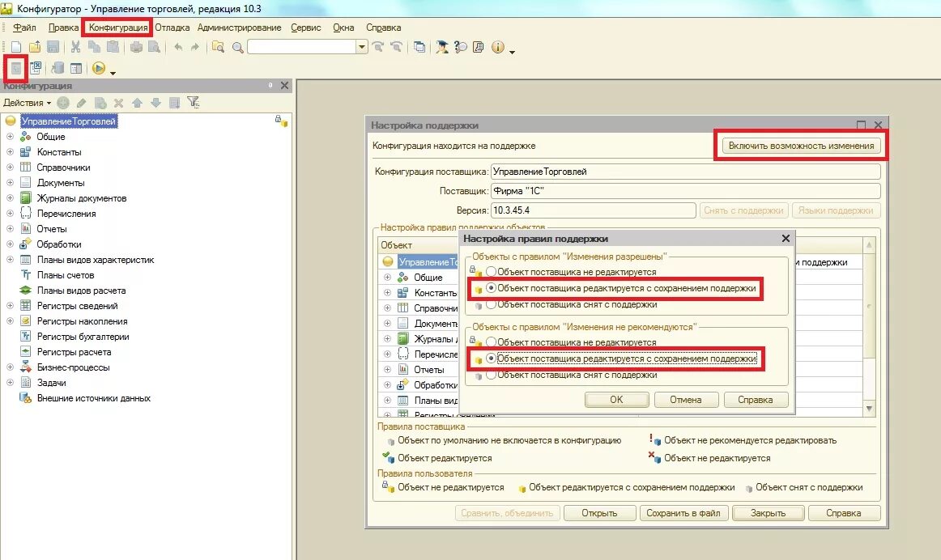Click the Open file toolbar icon
The width and height of the screenshot is (941, 560).
pos(35,47)
